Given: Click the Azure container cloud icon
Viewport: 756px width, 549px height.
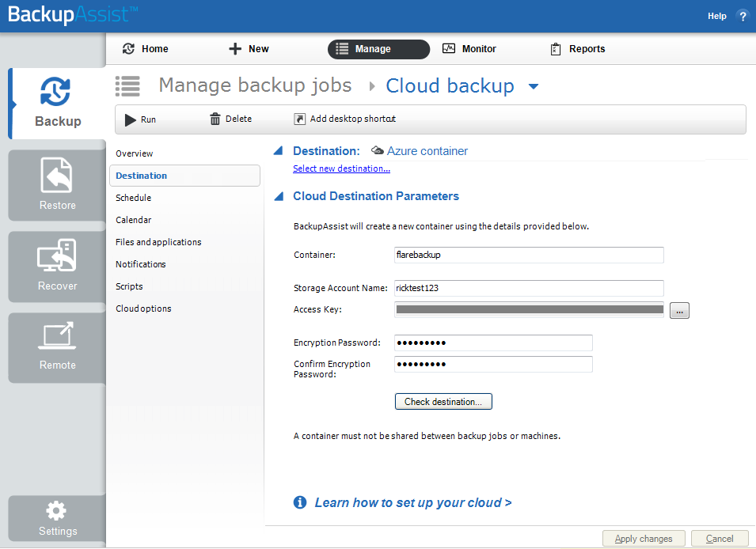Looking at the screenshot, I should [x=378, y=151].
